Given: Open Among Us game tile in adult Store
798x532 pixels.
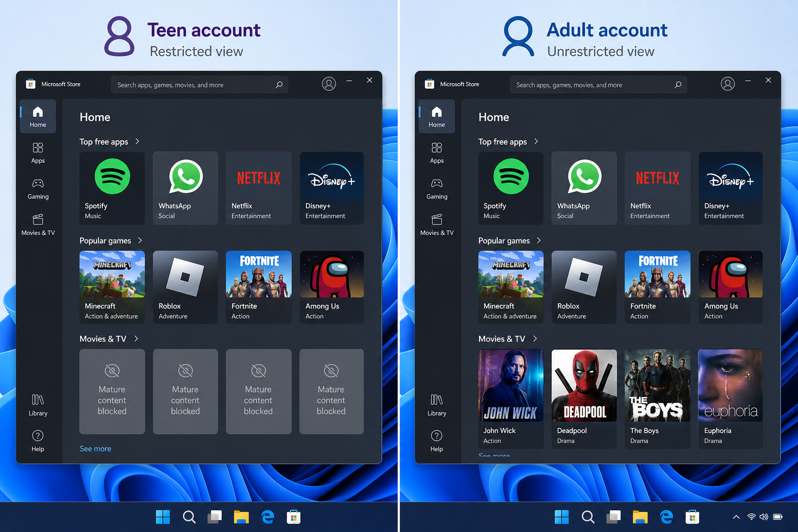Looking at the screenshot, I should tap(730, 287).
